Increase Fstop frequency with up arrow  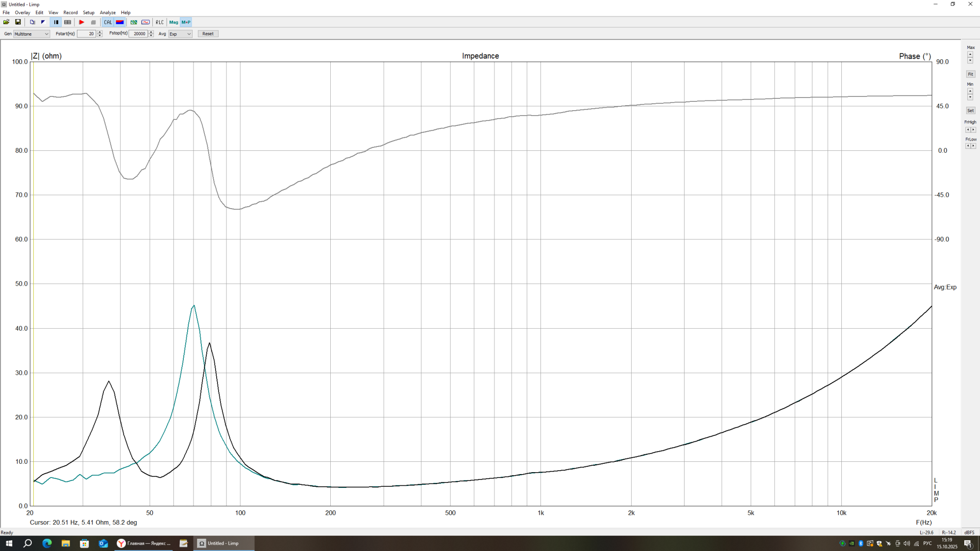coord(151,32)
